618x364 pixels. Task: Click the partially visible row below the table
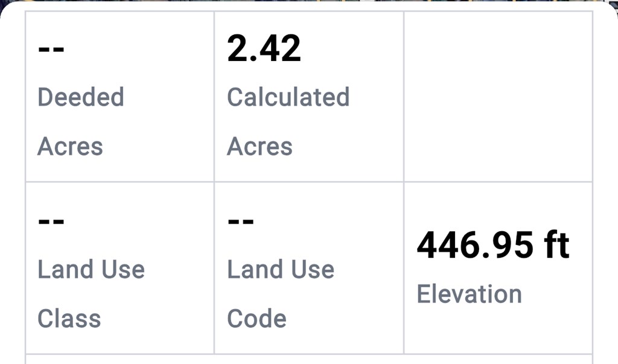tap(309, 359)
